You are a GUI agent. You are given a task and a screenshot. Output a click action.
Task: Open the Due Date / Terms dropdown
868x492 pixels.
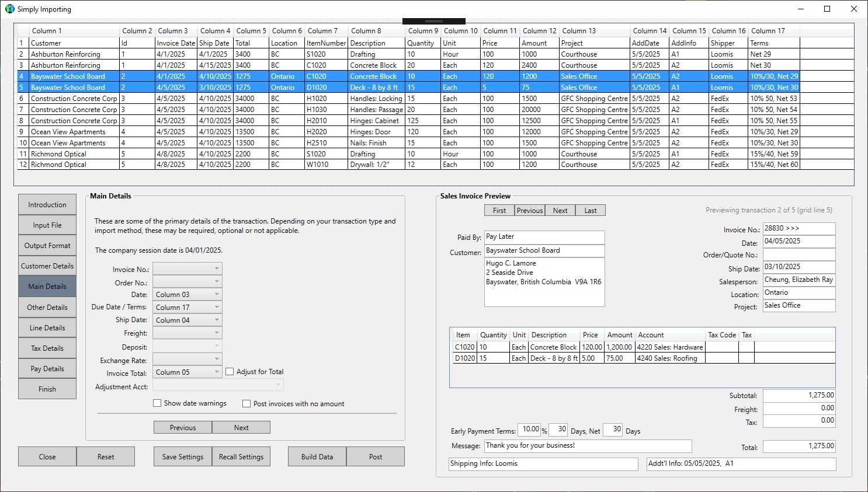[188, 308]
